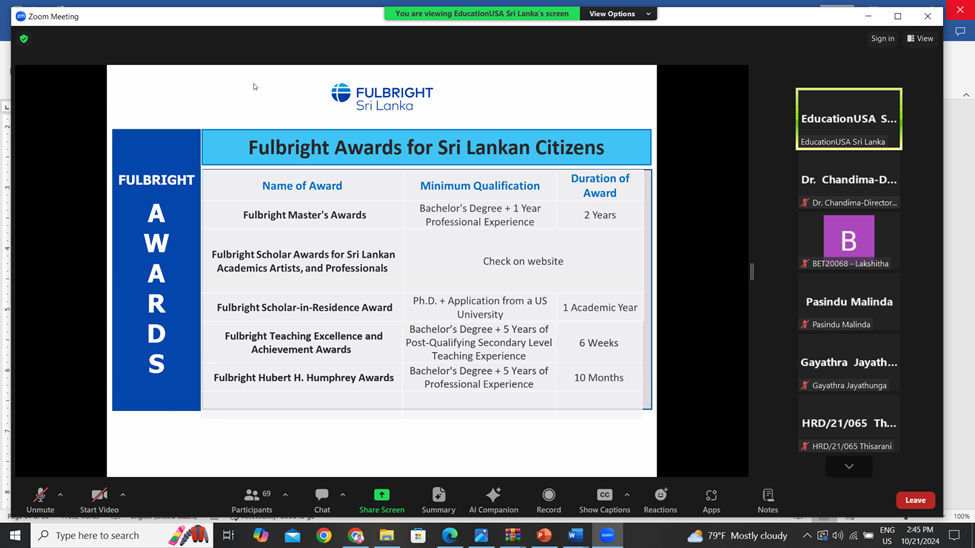Expand participants options arrow
The height and width of the screenshot is (548, 975).
285,495
